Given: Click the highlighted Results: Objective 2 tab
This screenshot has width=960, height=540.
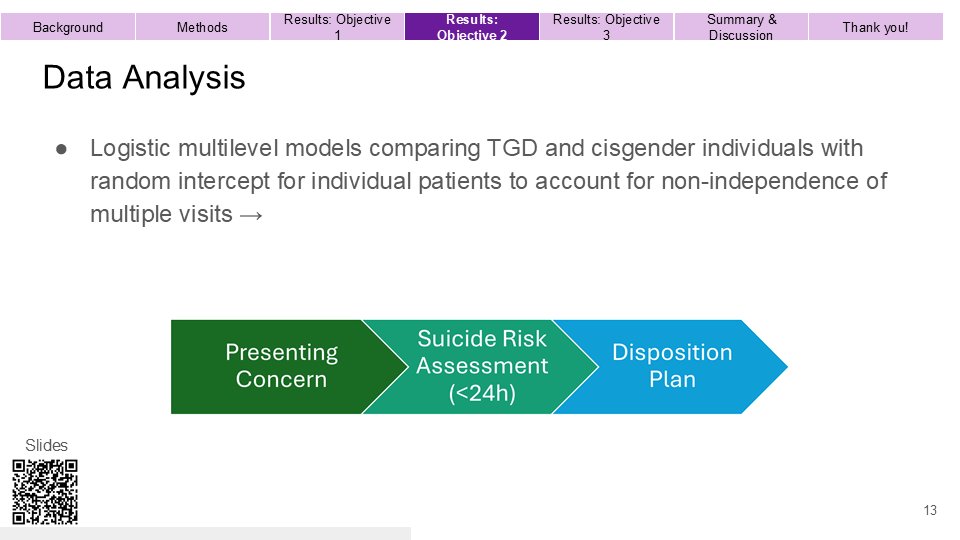Looking at the screenshot, I should (472, 27).
